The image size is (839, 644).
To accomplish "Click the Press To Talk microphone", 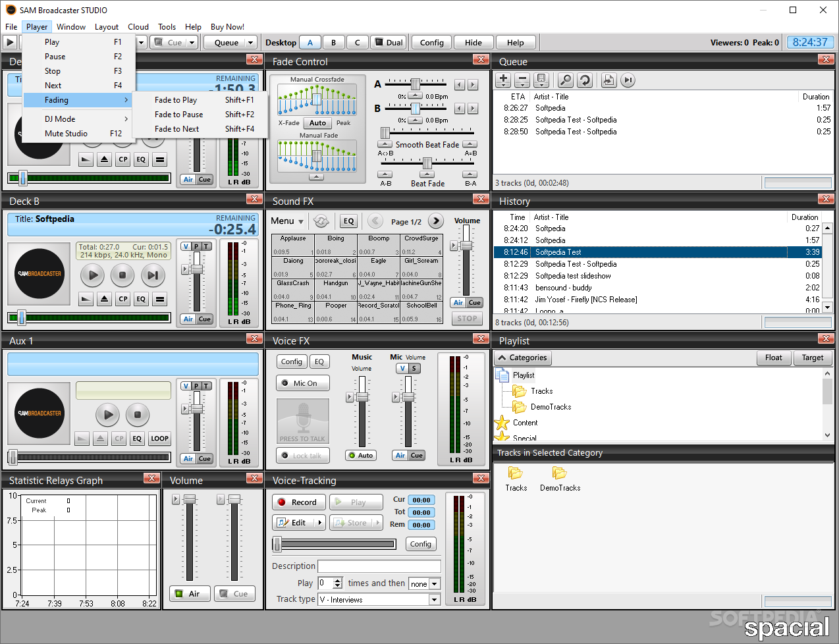I will point(303,421).
